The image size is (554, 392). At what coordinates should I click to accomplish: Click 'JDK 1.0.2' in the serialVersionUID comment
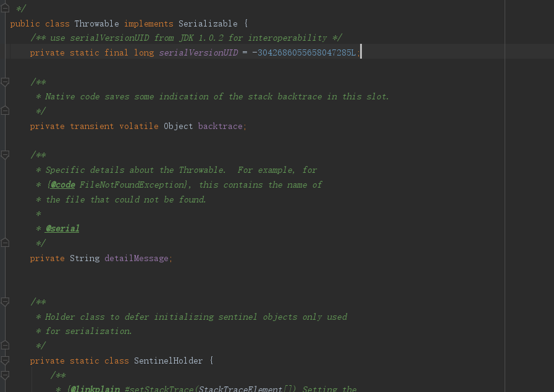tap(201, 38)
